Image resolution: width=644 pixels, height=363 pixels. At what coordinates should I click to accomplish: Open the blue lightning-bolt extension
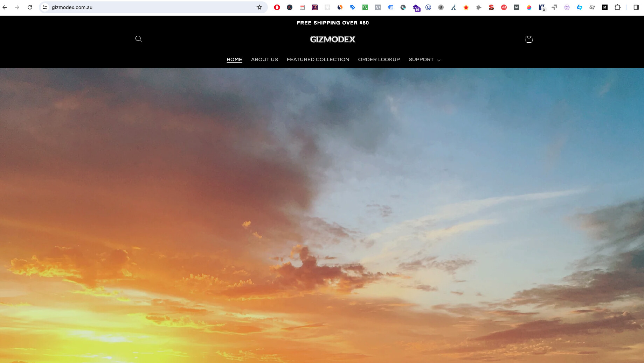coord(580,7)
